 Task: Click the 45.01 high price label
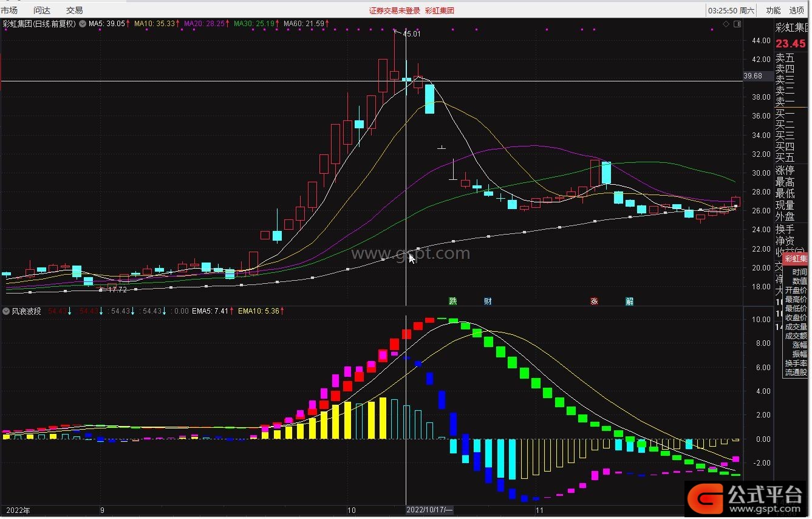point(412,34)
